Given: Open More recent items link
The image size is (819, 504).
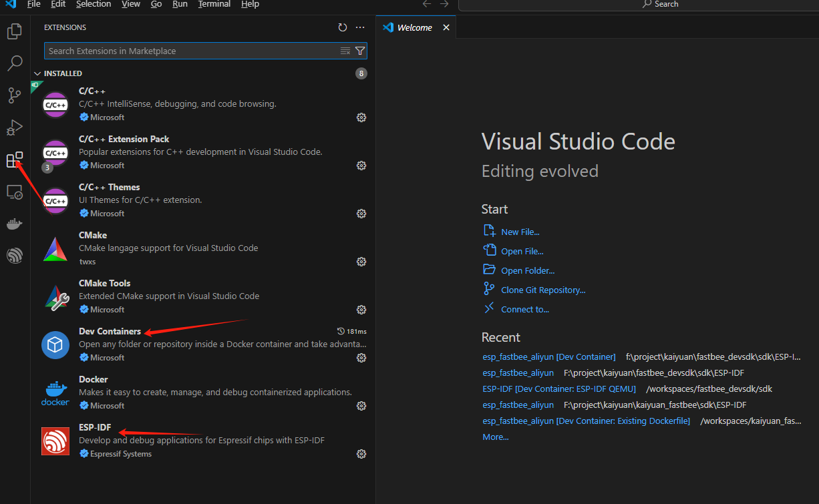Looking at the screenshot, I should tap(495, 437).
